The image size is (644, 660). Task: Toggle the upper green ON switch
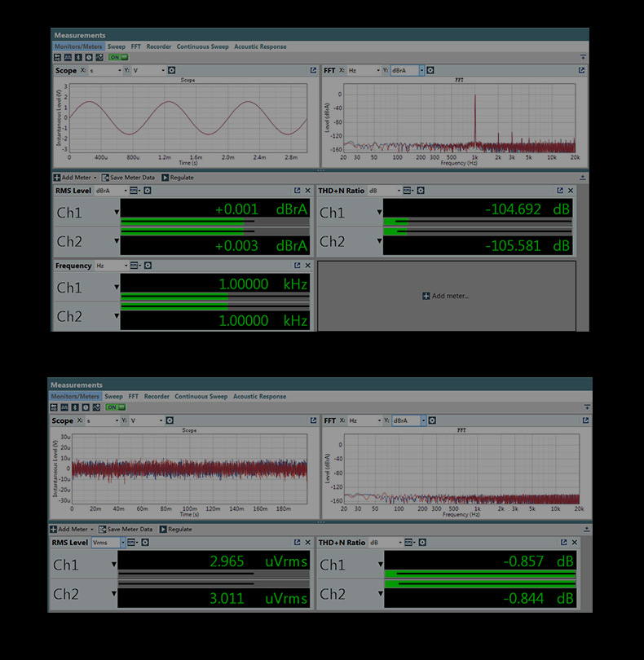point(118,57)
